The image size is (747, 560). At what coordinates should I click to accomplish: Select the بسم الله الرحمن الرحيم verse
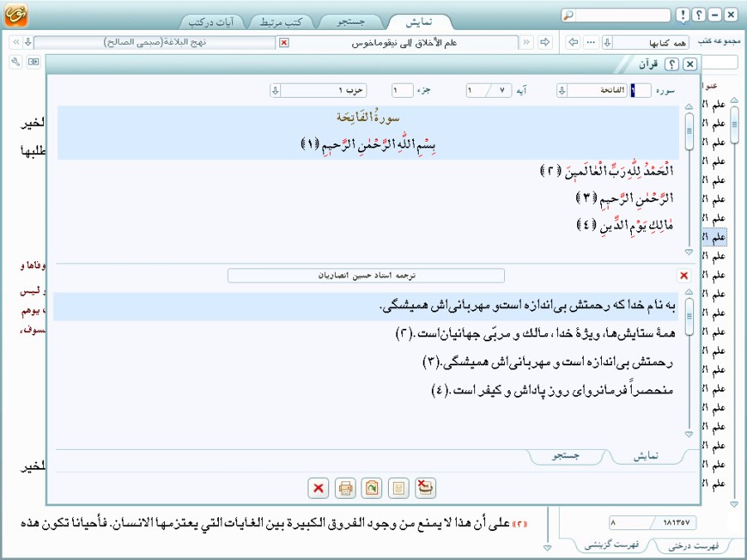(368, 144)
